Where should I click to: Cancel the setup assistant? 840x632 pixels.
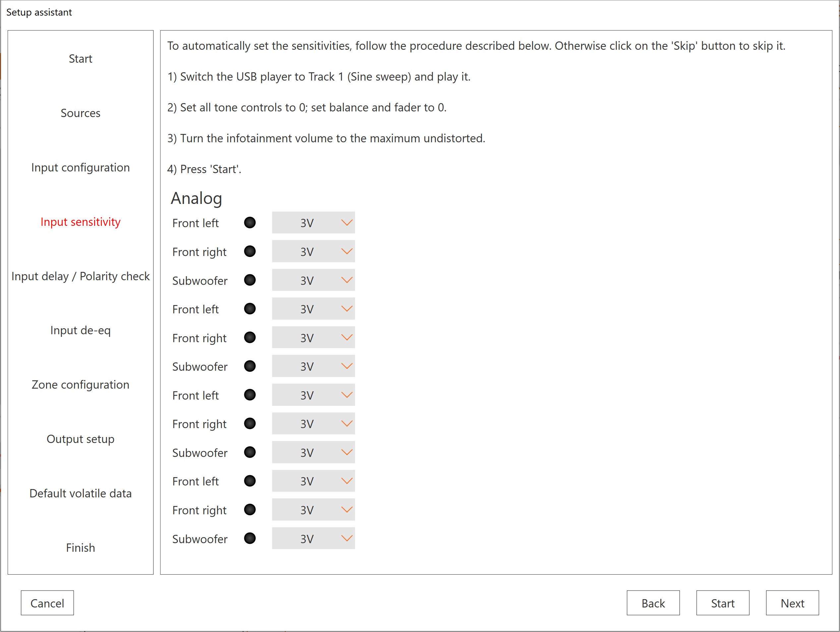click(x=47, y=603)
